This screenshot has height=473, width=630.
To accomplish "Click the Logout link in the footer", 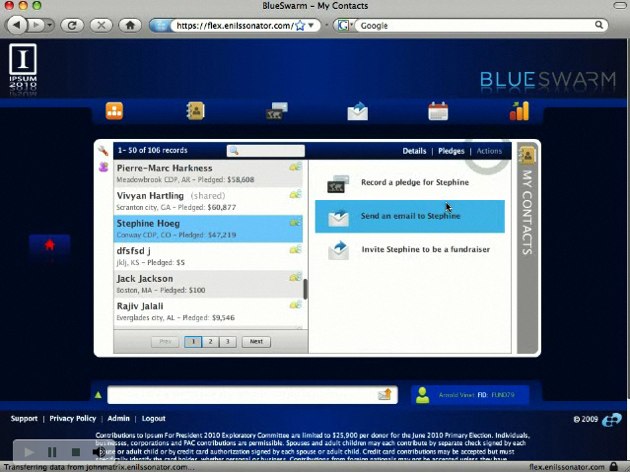I will tap(153, 419).
